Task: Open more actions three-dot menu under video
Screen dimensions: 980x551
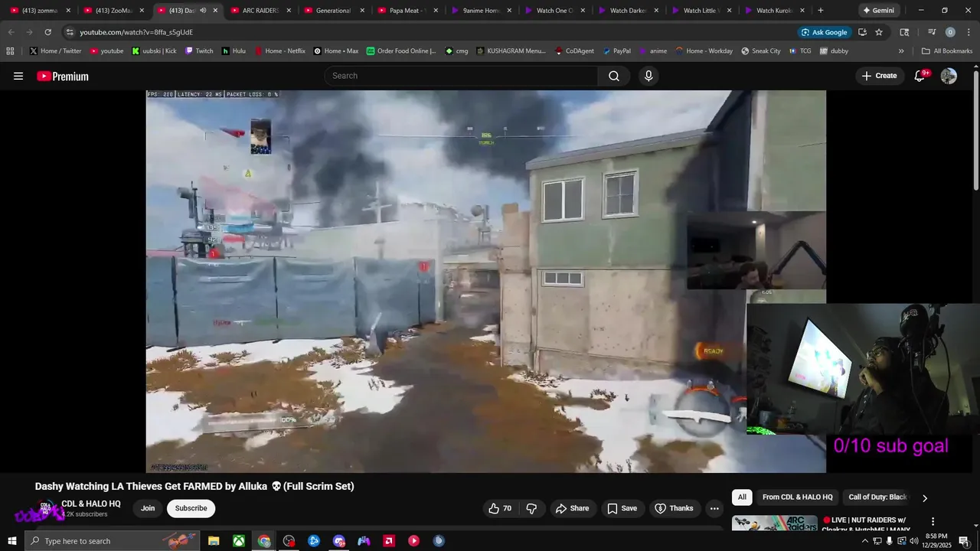Action: point(714,508)
